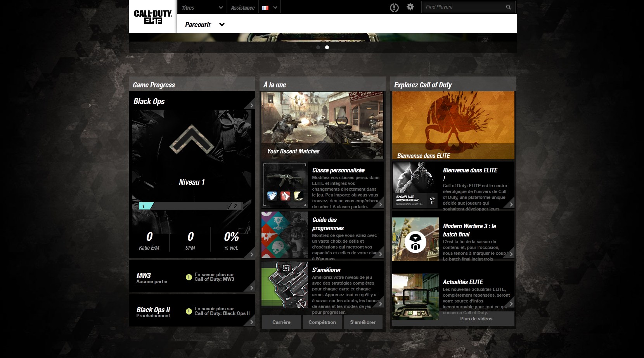The image size is (644, 358).
Task: Open settings via the gear icon
Action: [x=410, y=7]
